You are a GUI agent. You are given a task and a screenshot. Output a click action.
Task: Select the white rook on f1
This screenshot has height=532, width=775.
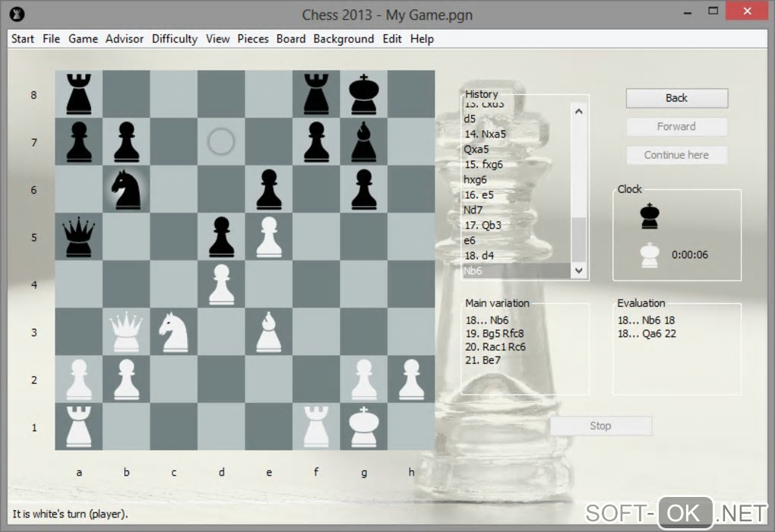316,426
